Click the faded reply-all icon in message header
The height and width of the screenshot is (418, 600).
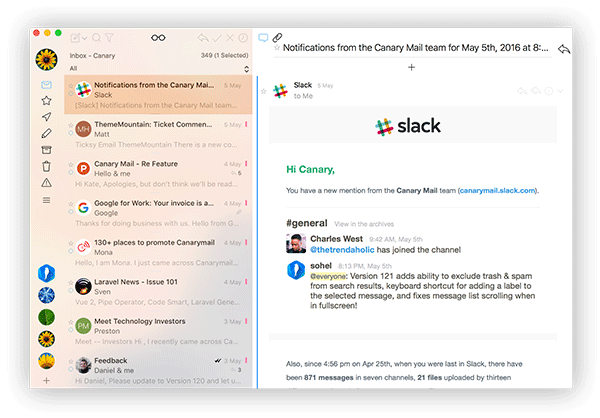coord(536,91)
